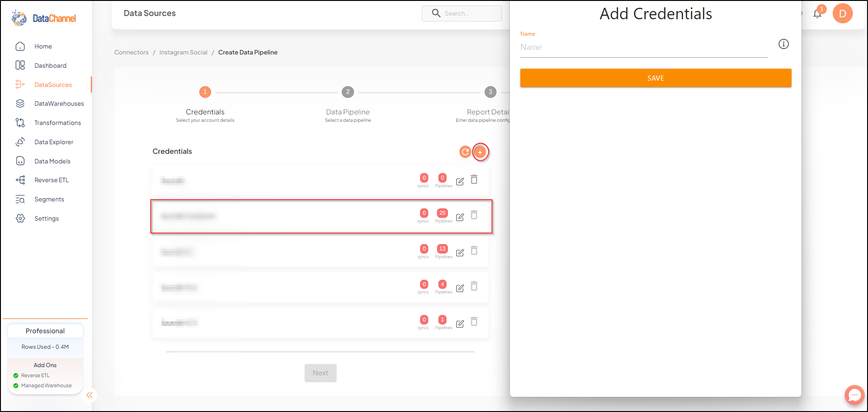Edit the credential with 1 pipeline
868x412 pixels.
click(x=460, y=324)
